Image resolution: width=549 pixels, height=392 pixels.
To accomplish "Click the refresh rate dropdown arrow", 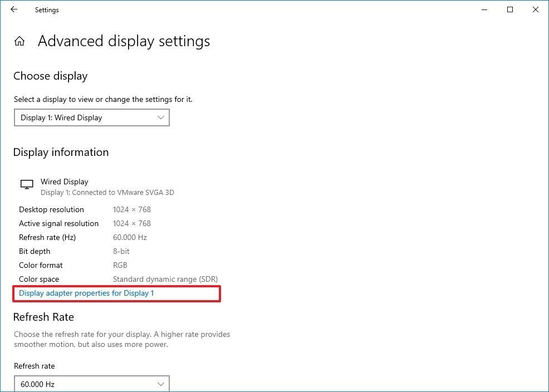I will click(x=161, y=384).
